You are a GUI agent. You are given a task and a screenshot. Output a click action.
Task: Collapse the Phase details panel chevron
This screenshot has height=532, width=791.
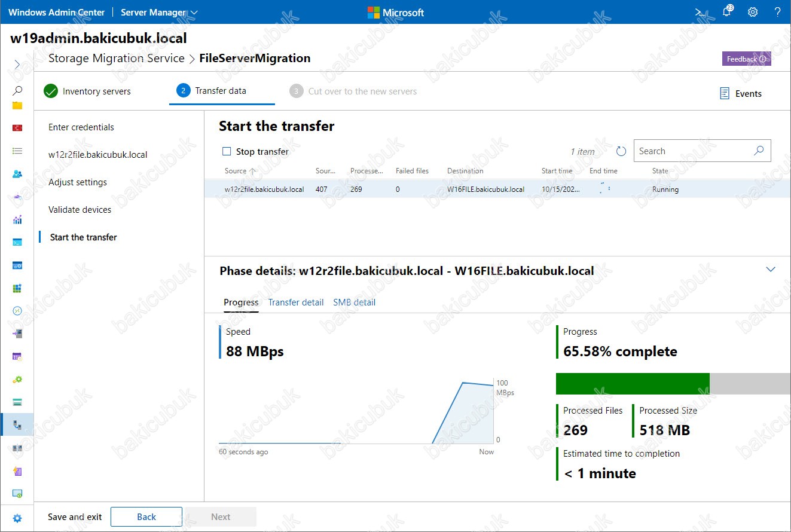pyautogui.click(x=771, y=270)
